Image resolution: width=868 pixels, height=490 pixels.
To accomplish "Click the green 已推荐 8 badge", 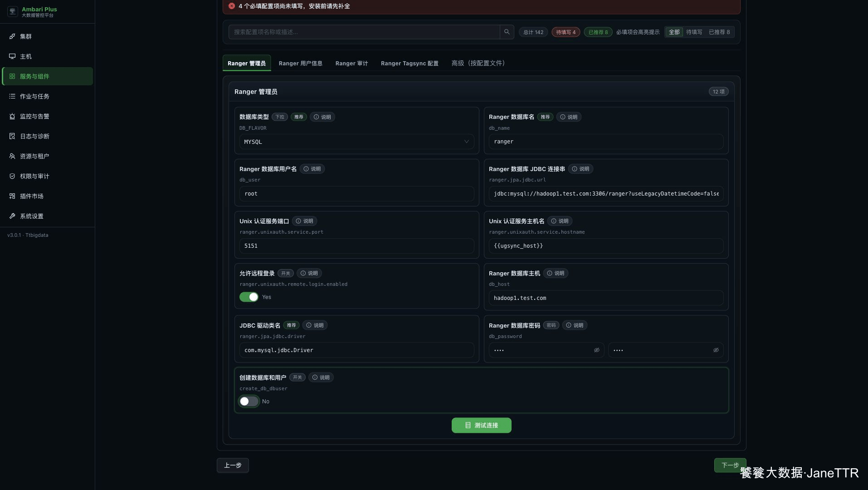I will coord(598,32).
